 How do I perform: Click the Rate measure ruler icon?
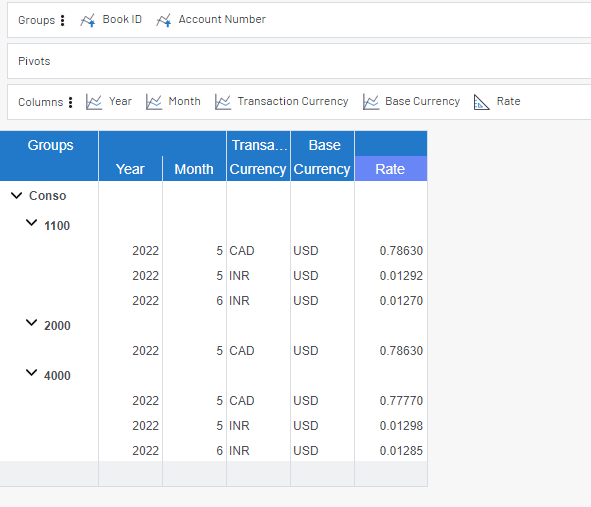click(481, 102)
